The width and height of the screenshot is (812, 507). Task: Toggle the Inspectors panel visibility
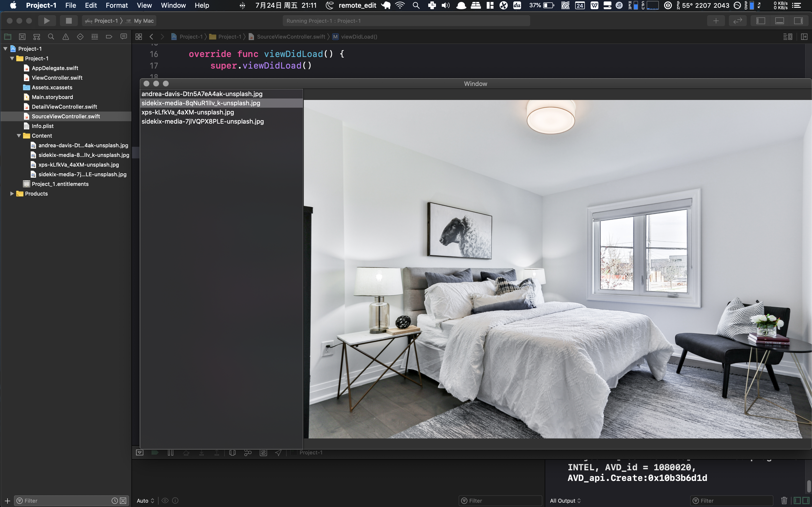point(798,21)
